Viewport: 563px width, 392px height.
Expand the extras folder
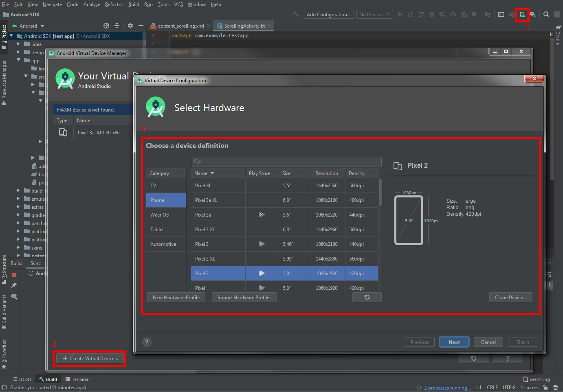pyautogui.click(x=18, y=207)
